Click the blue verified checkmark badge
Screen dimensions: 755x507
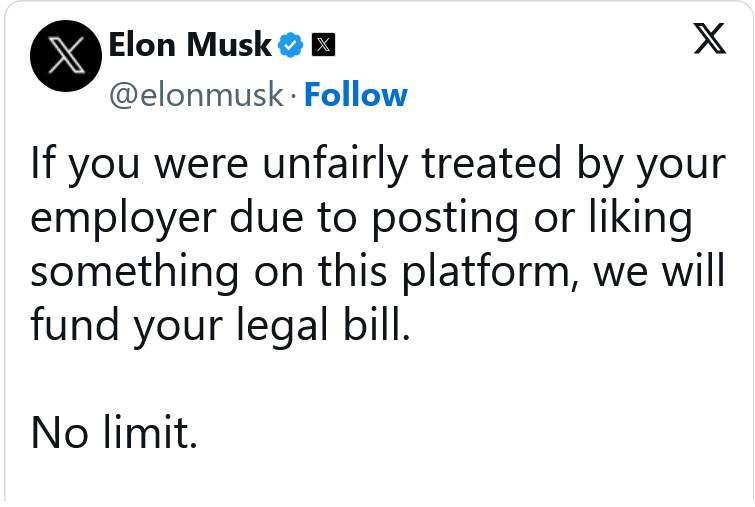290,45
